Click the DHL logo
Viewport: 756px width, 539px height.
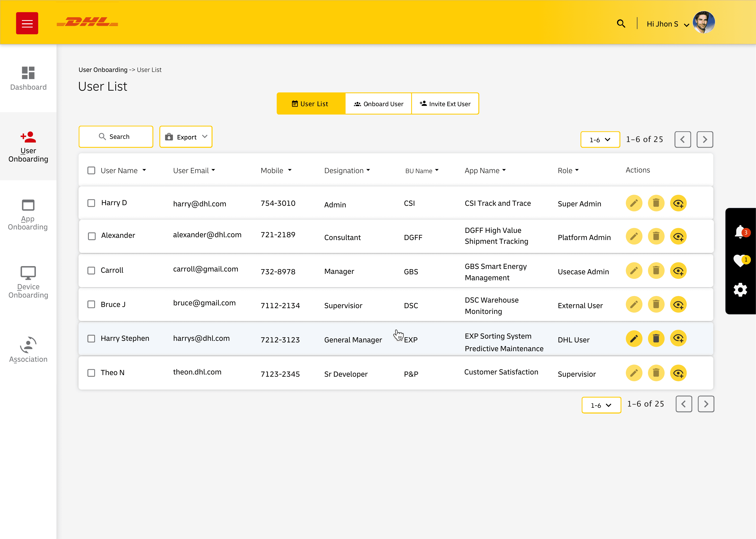pos(87,22)
